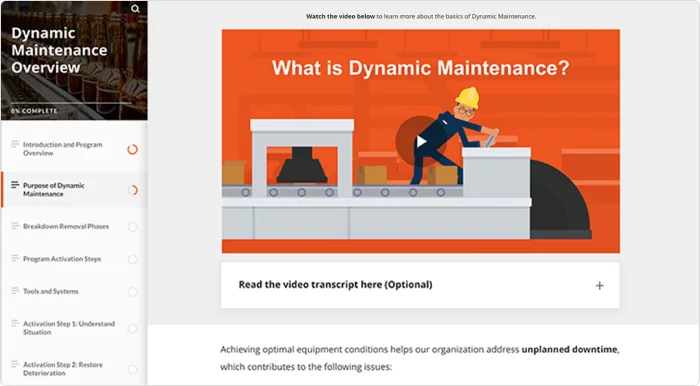Click lines icon left of Activation Step 2

coord(15,364)
